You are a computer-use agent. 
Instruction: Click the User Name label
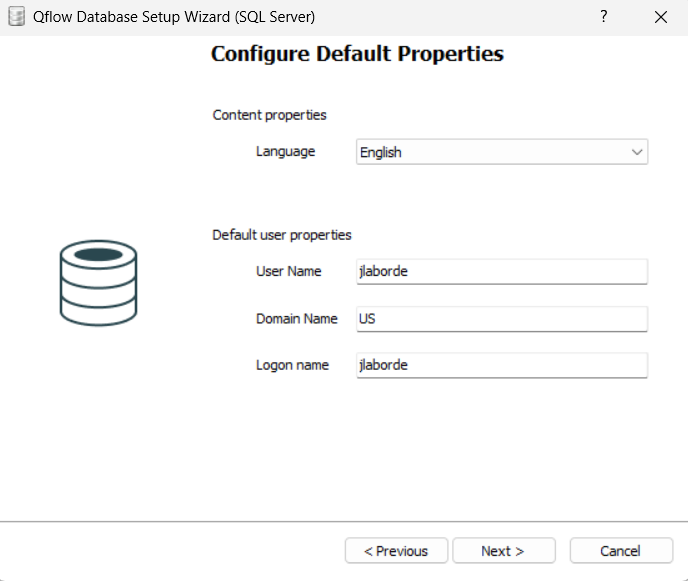(x=289, y=271)
